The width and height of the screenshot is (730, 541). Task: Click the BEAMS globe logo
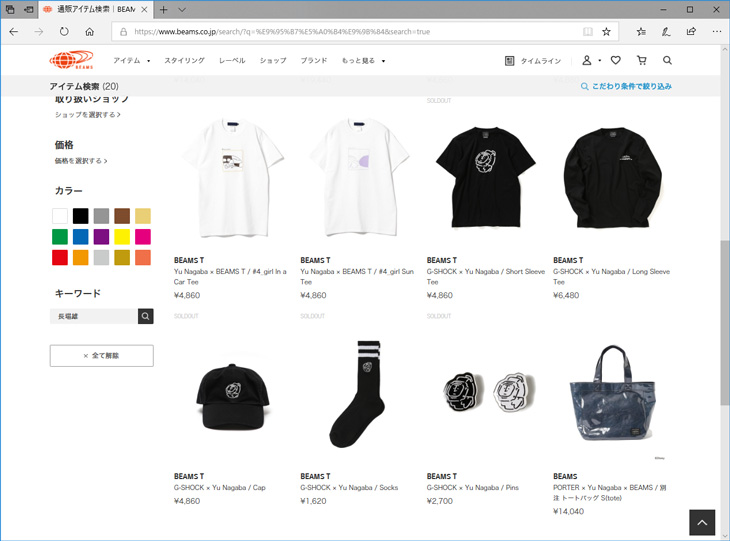tap(71, 60)
